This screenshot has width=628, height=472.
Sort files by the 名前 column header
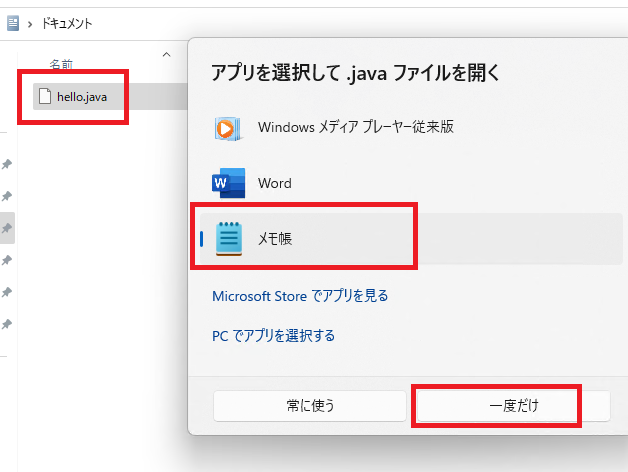(61, 65)
